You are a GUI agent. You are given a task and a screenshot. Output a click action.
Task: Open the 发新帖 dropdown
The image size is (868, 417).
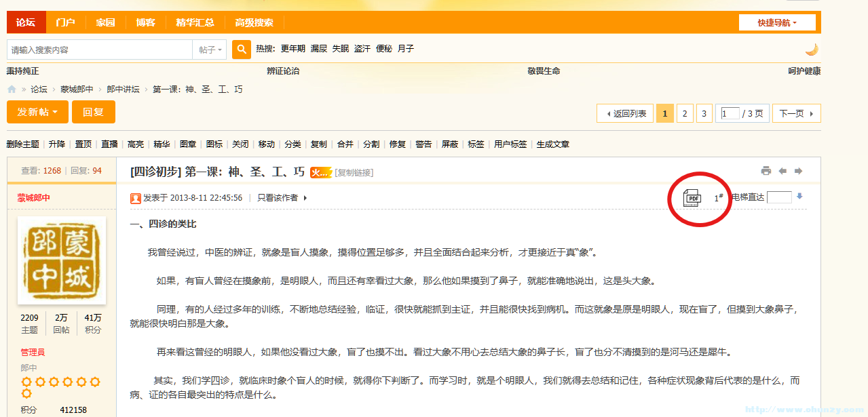(x=37, y=112)
